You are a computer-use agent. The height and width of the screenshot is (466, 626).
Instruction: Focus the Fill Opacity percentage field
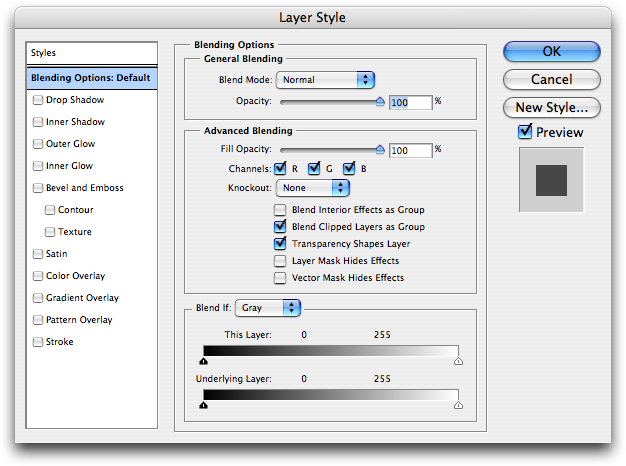pos(410,151)
